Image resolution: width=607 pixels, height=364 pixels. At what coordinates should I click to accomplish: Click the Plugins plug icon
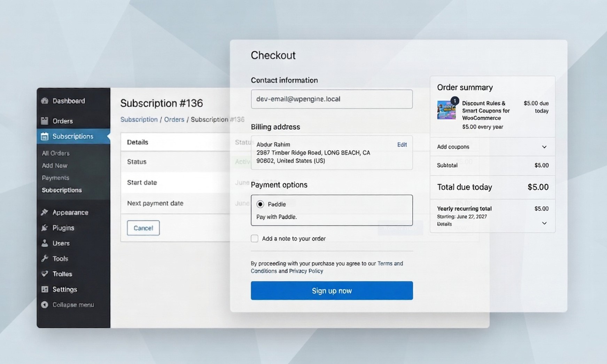(45, 228)
